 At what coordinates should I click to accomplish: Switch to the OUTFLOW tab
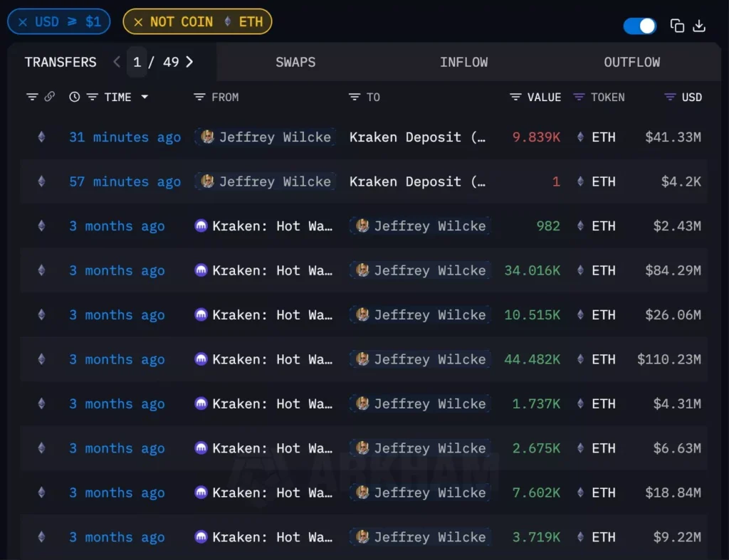pyautogui.click(x=632, y=62)
